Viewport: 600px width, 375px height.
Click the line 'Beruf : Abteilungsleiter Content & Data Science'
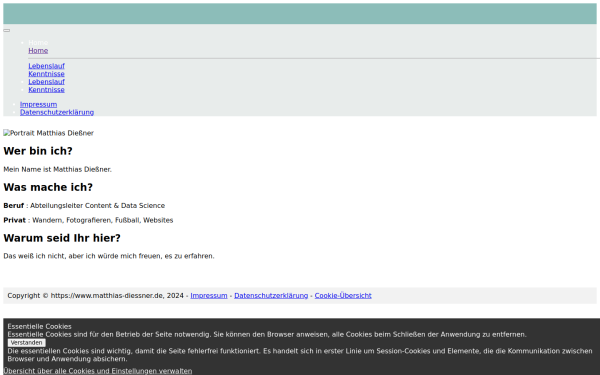[x=84, y=206]
